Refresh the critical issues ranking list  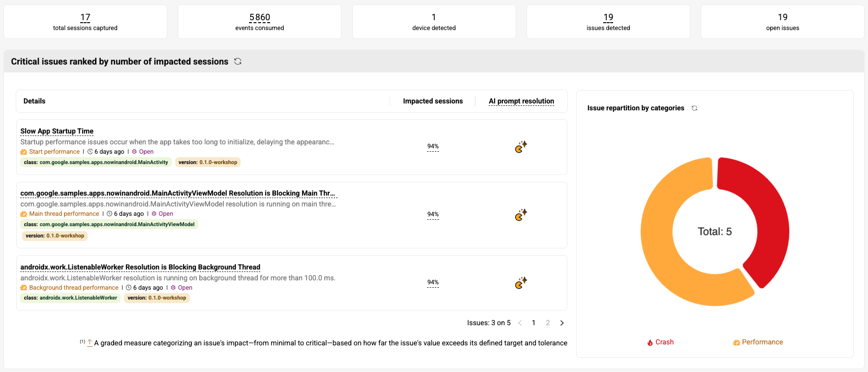(238, 62)
